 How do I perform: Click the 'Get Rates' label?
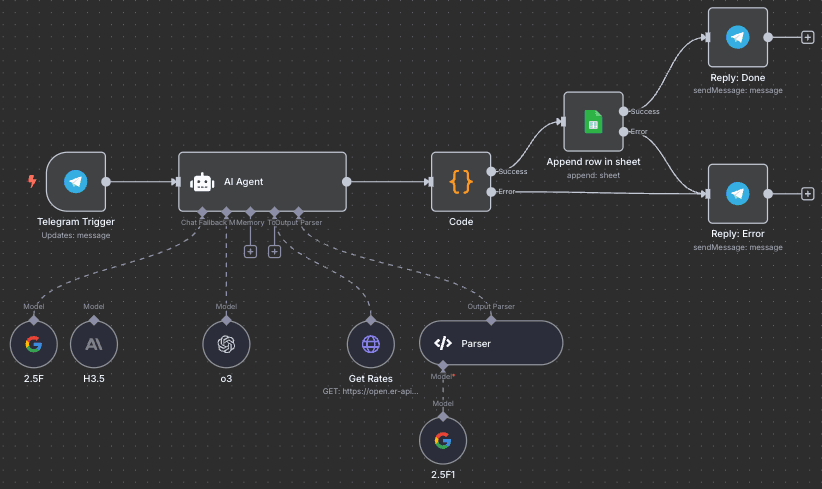(x=371, y=378)
